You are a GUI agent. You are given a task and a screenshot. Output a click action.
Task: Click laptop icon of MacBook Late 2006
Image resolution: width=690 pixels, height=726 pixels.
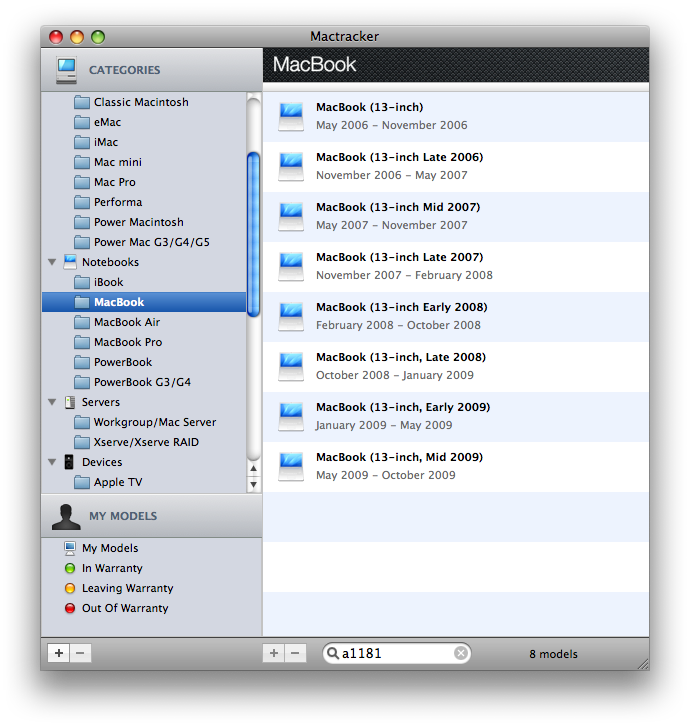[291, 167]
